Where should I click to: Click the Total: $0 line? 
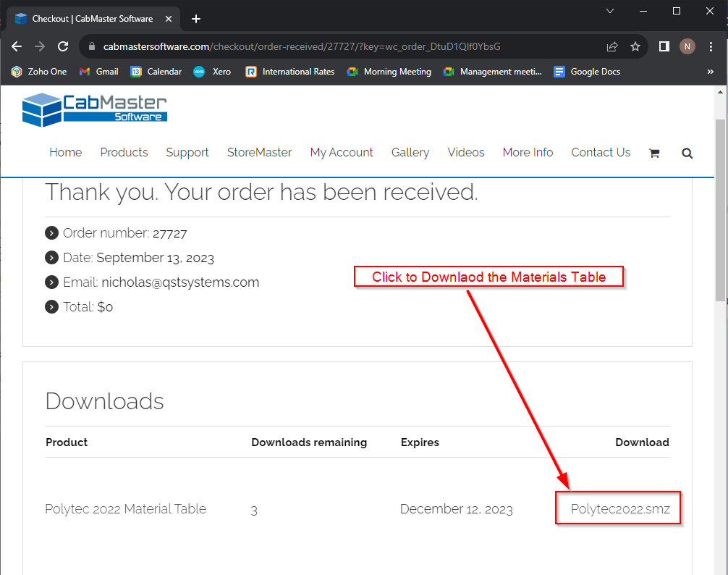(88, 307)
